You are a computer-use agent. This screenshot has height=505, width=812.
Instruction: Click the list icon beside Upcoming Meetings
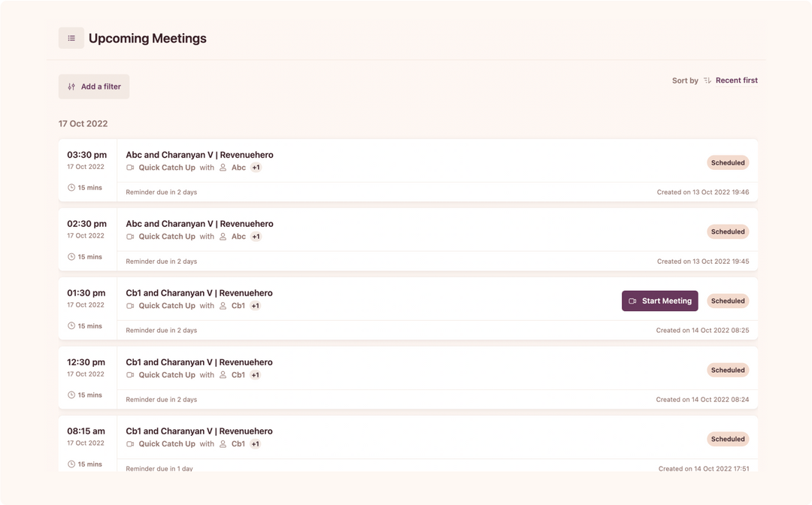pyautogui.click(x=71, y=38)
